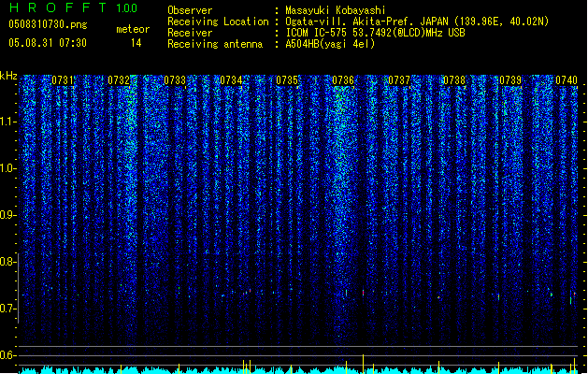Click the meteor label
This screenshot has height=374, width=588.
(133, 29)
